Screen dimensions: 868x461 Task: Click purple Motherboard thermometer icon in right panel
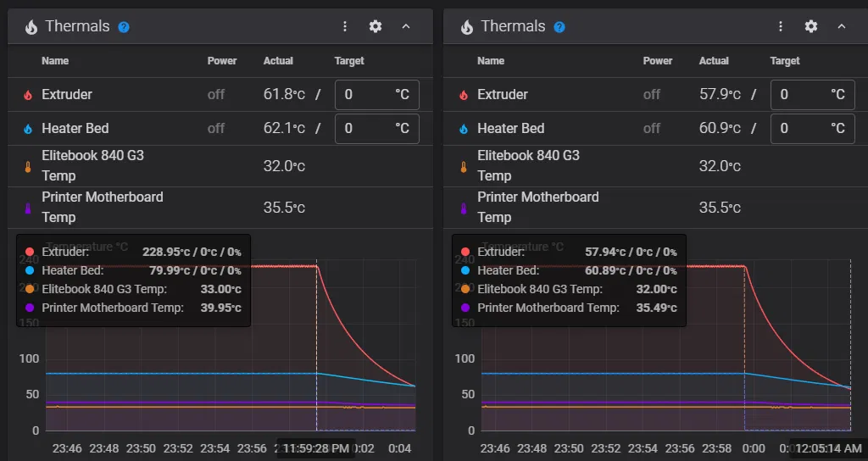click(464, 208)
